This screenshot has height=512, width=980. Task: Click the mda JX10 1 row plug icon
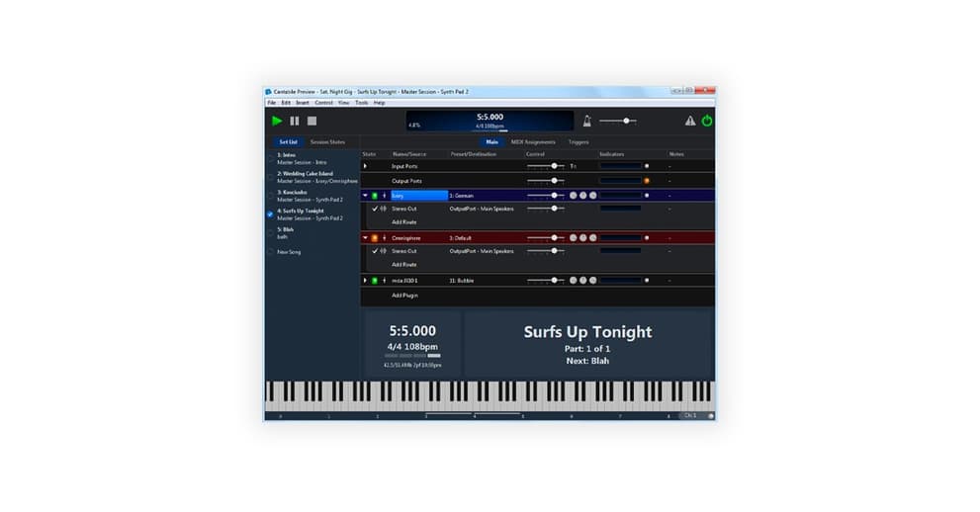pos(384,281)
